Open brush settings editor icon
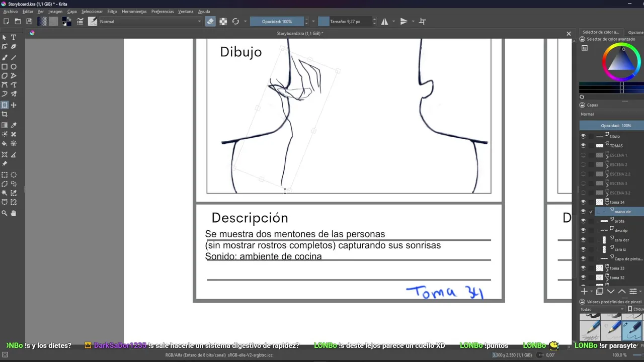This screenshot has height=362, width=644. click(x=80, y=22)
